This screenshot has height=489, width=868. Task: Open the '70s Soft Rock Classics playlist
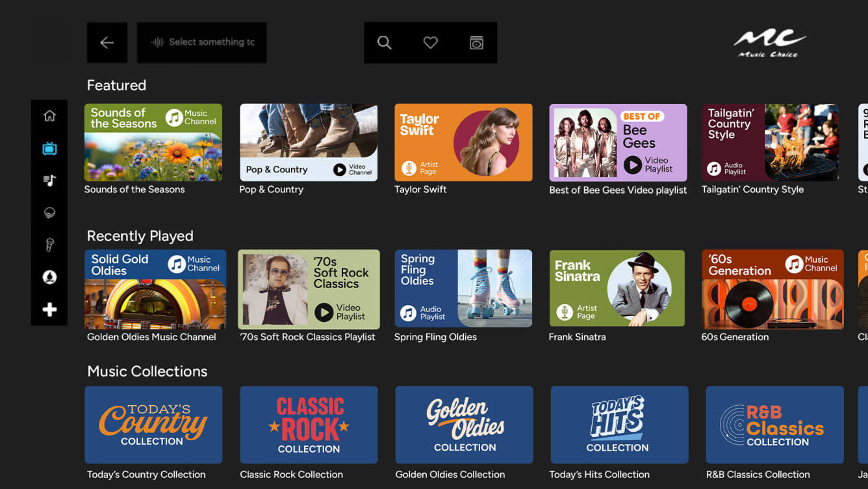click(x=309, y=289)
